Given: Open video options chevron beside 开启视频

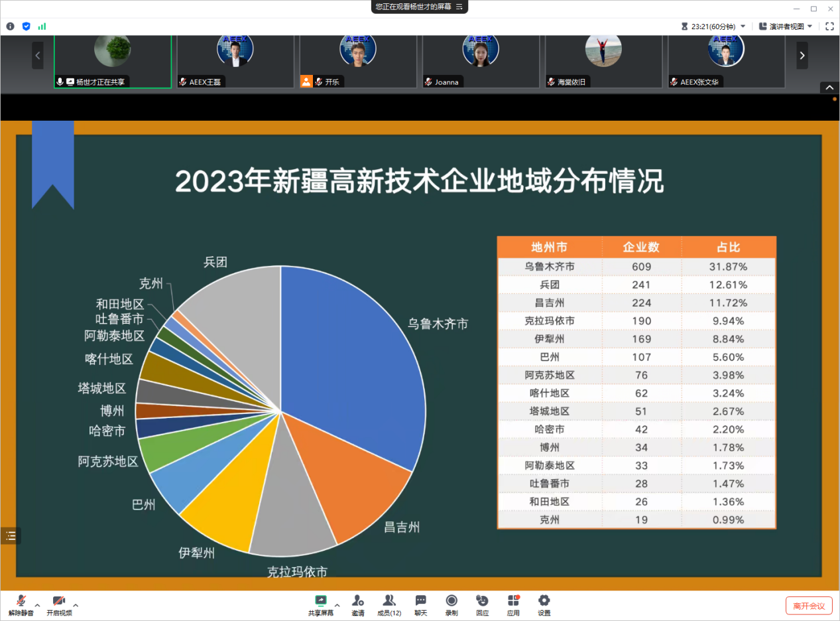Looking at the screenshot, I should tap(75, 606).
